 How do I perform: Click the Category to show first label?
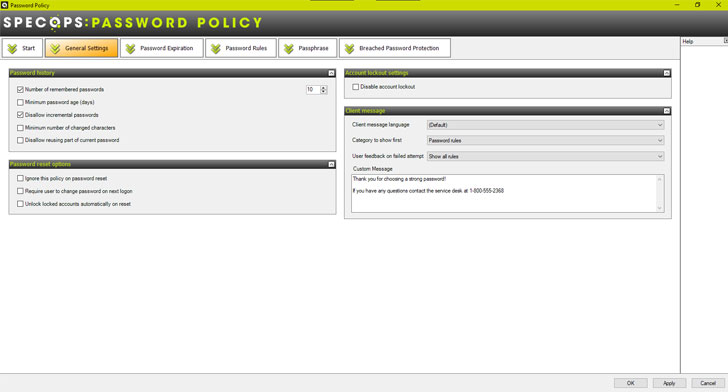click(x=377, y=140)
